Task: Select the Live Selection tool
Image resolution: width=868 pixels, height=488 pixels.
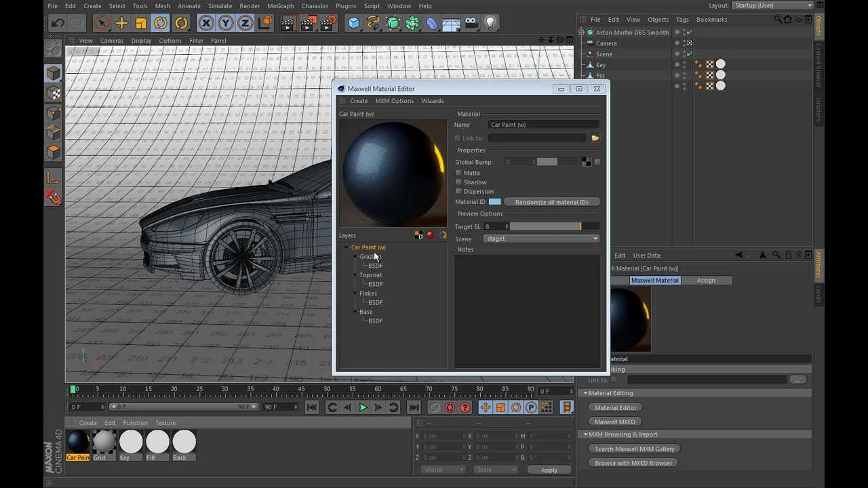Action: pyautogui.click(x=102, y=23)
